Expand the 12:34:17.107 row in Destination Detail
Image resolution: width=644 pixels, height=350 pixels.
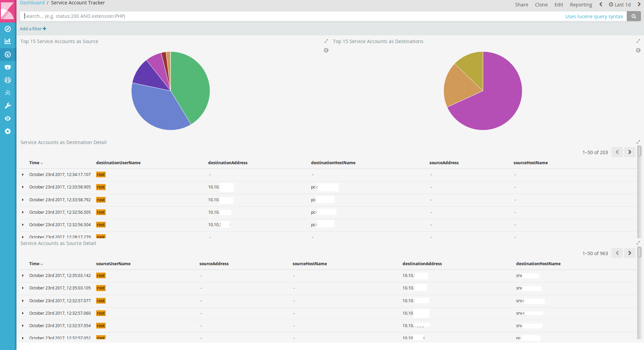23,175
